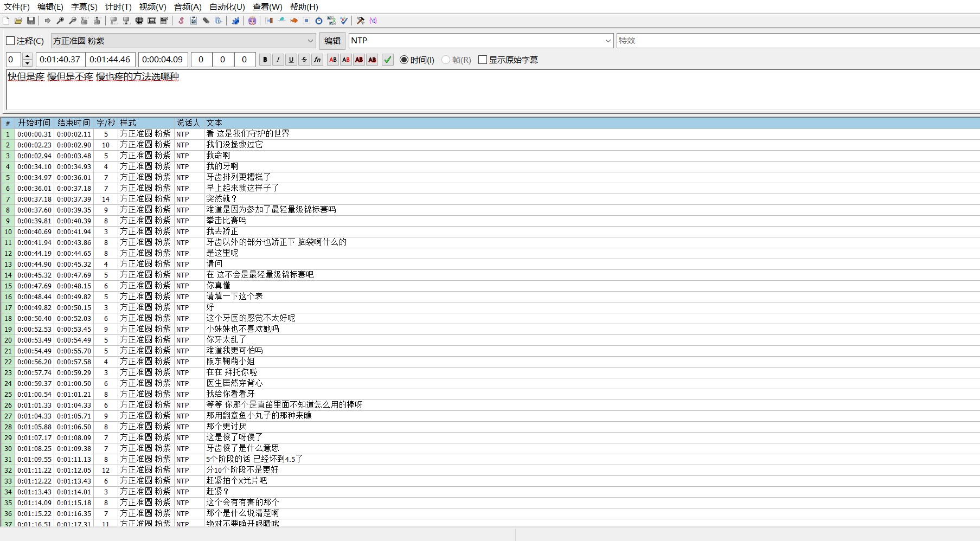This screenshot has height=541, width=980.
Task: Expand the NTP actor dropdown
Action: (607, 41)
